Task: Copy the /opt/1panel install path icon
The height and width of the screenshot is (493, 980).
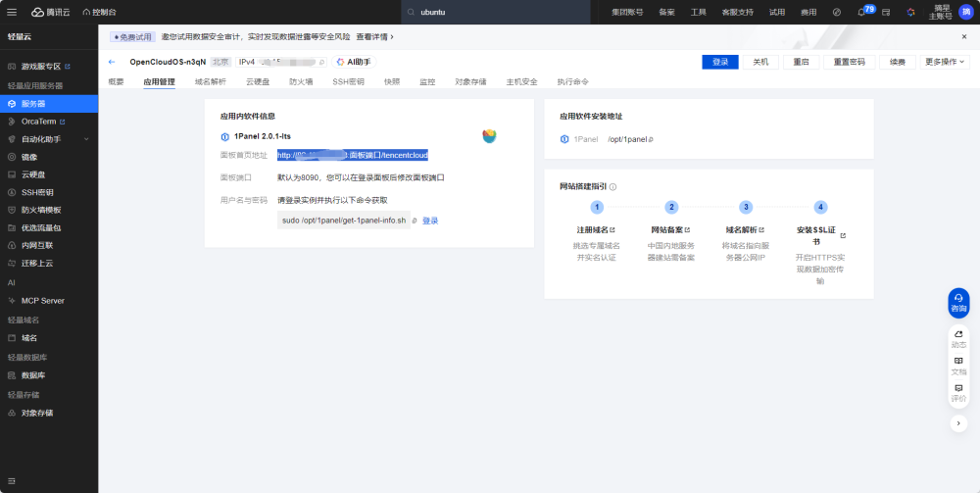Action: tap(651, 139)
